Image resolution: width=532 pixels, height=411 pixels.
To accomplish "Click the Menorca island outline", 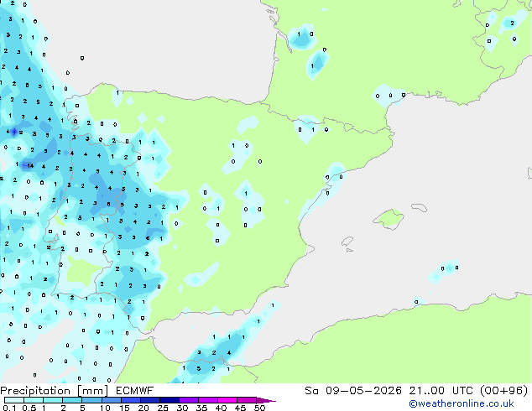I will pos(420,207).
